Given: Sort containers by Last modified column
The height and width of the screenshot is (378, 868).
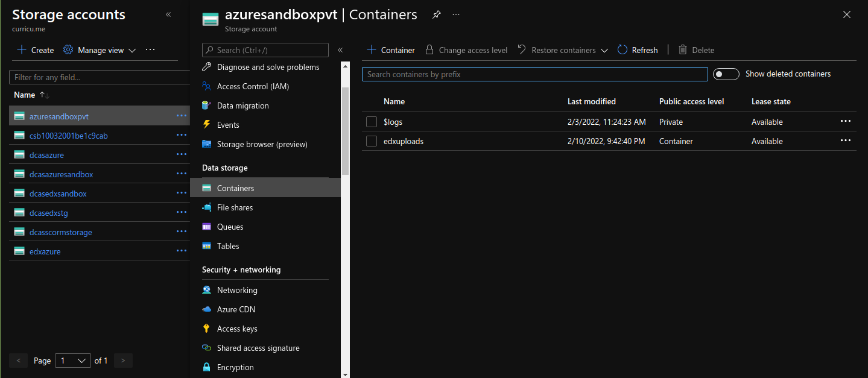Looking at the screenshot, I should coord(592,101).
